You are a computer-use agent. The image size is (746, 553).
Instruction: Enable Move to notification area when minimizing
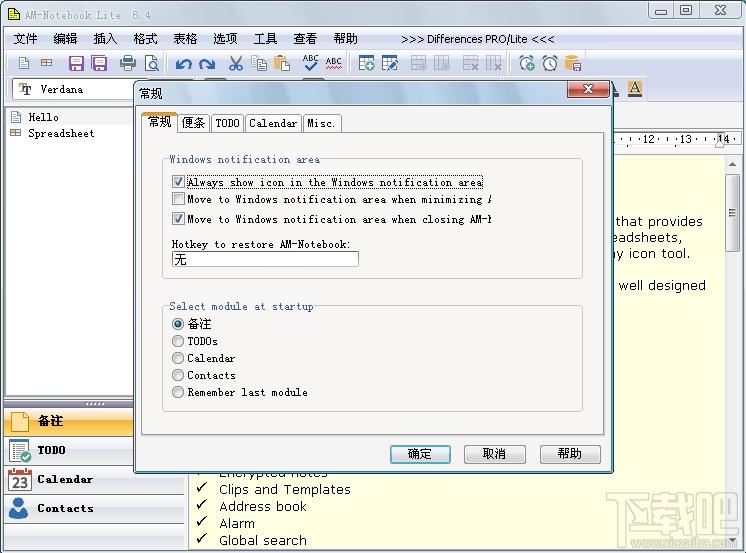(178, 199)
